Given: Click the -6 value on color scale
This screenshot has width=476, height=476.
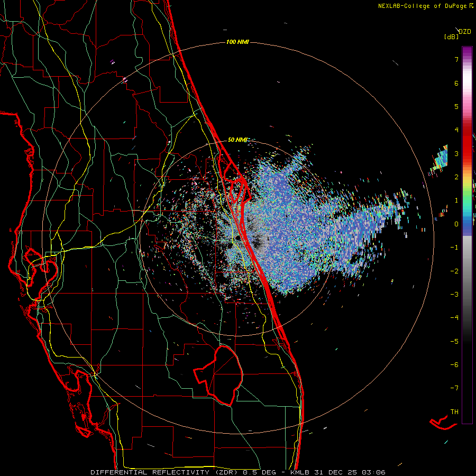Looking at the screenshot, I should (454, 365).
